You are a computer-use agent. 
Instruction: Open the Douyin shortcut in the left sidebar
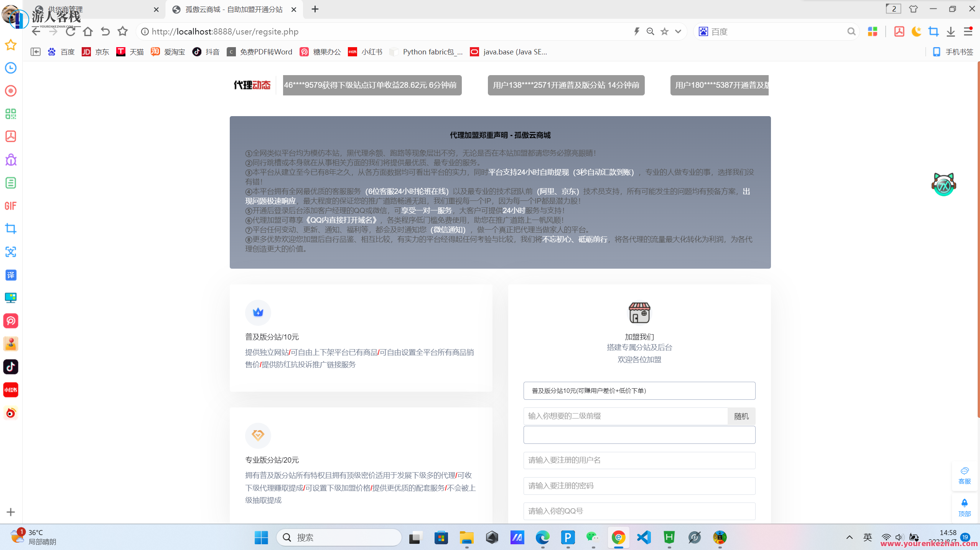11,367
